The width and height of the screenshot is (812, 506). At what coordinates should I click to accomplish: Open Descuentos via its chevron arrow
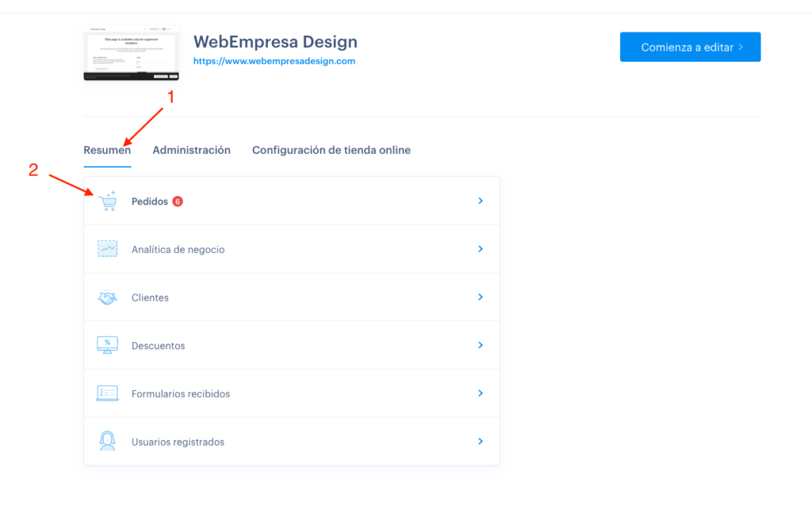481,345
